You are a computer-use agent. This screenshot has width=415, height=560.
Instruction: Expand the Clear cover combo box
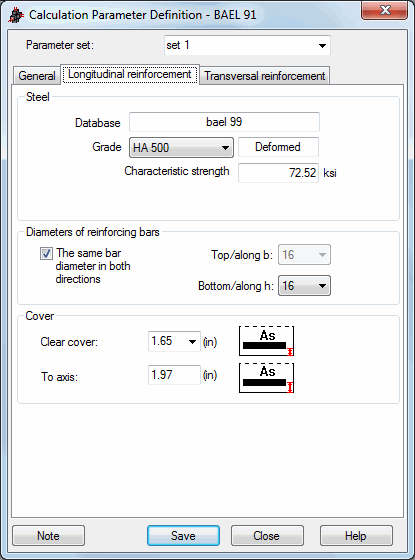[174, 341]
